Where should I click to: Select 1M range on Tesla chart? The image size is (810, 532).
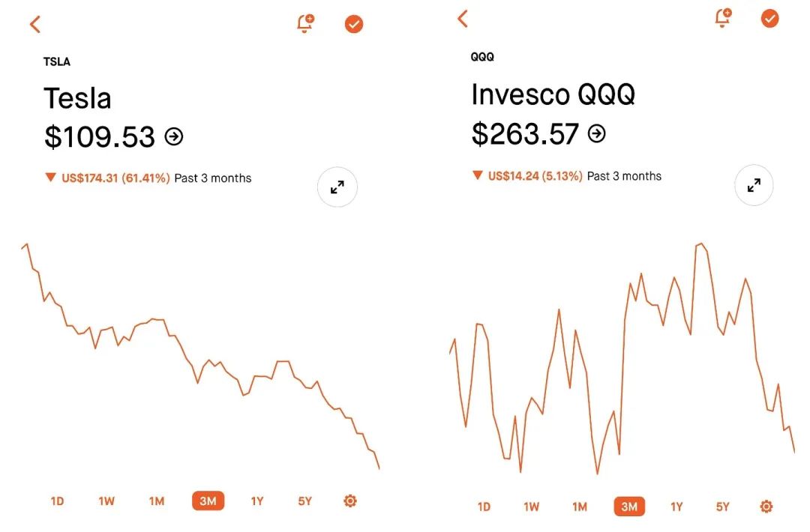click(x=156, y=501)
